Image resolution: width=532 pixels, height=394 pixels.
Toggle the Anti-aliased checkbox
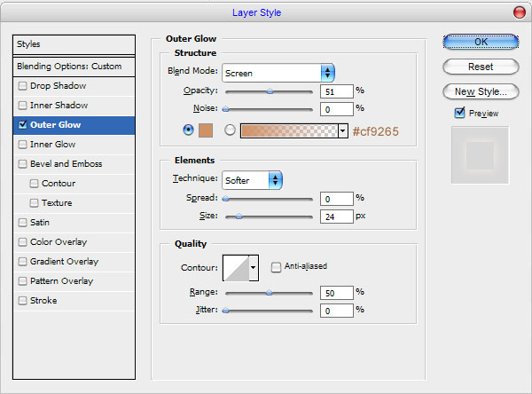277,266
